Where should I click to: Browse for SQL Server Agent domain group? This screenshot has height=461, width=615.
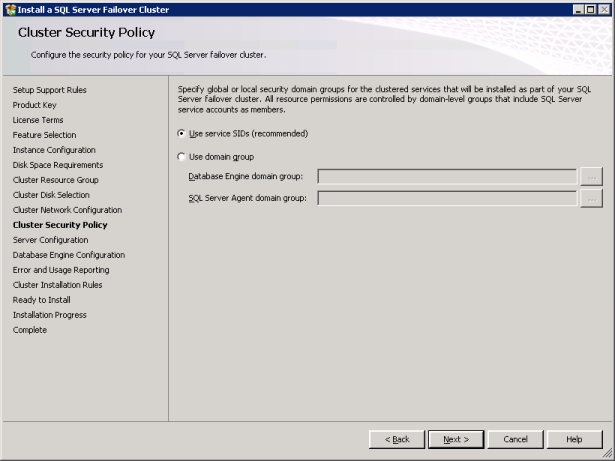click(x=591, y=199)
